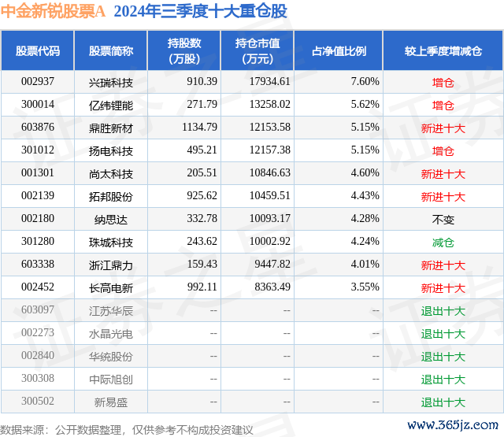Select stock name 江苏华辰

coord(111,311)
